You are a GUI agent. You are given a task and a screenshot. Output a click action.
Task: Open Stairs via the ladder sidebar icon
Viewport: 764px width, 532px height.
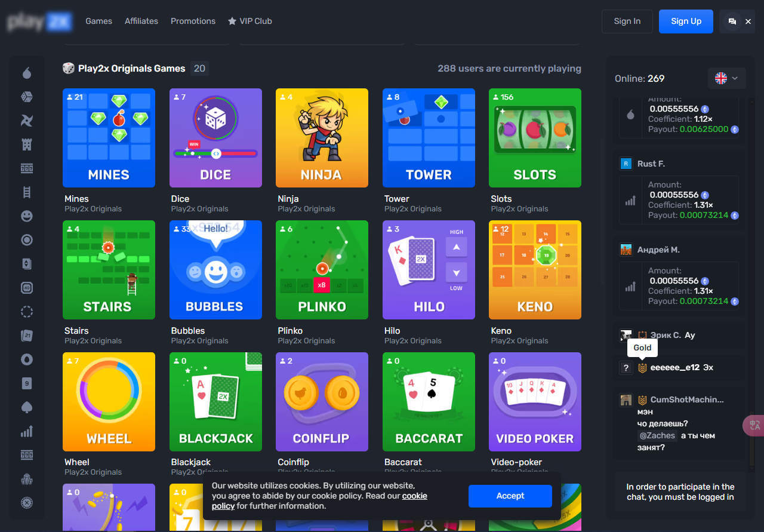27,192
